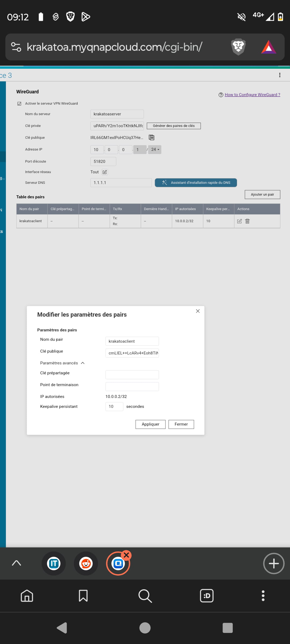Tap the Brave Shields lion icon
This screenshot has height=644, width=290.
(x=238, y=47)
